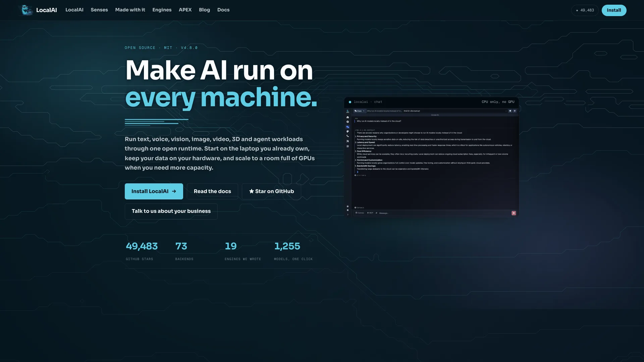
Task: Click the 'every machine.' headline text
Action: point(221,97)
